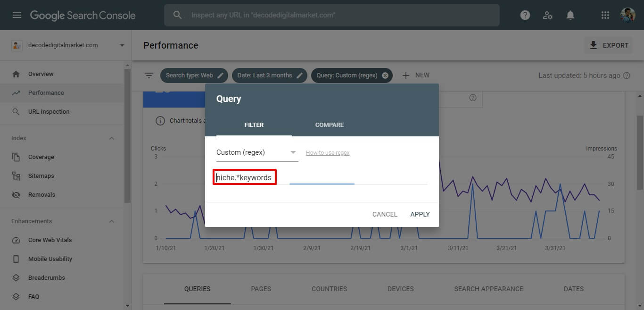Open the Help question mark icon
The width and height of the screenshot is (644, 310).
(525, 15)
